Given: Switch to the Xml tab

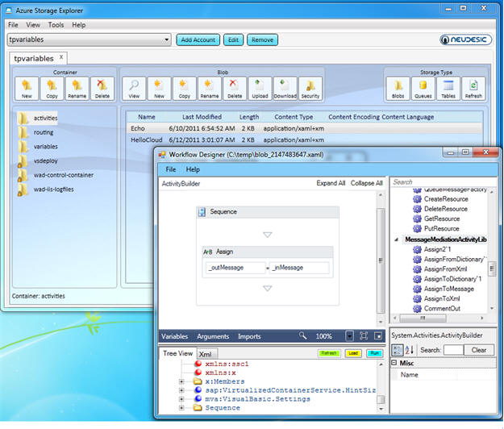Looking at the screenshot, I should 206,354.
